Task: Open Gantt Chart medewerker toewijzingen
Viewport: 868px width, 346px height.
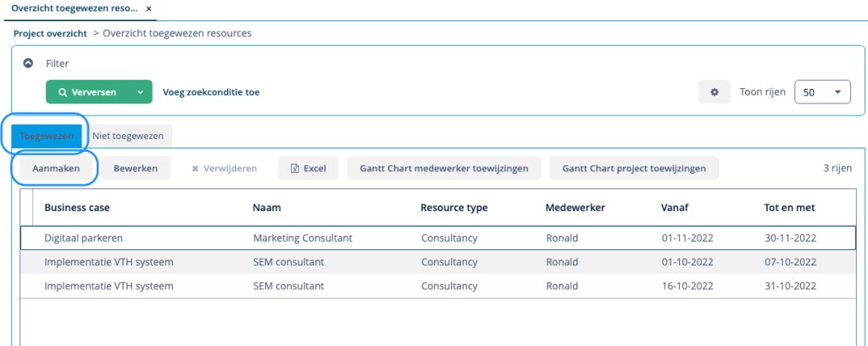Action: tap(444, 168)
